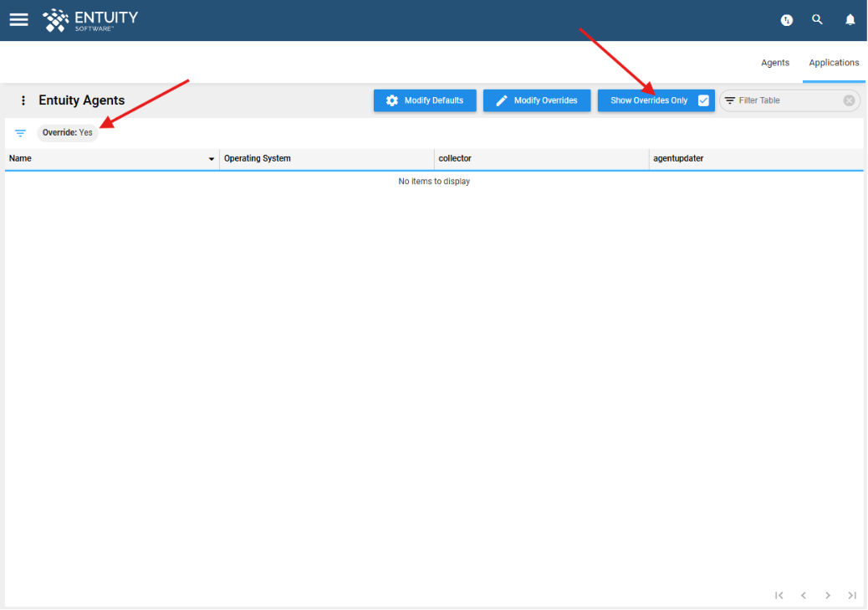Image resolution: width=868 pixels, height=610 pixels.
Task: Open the search magnifier icon
Action: (x=817, y=20)
